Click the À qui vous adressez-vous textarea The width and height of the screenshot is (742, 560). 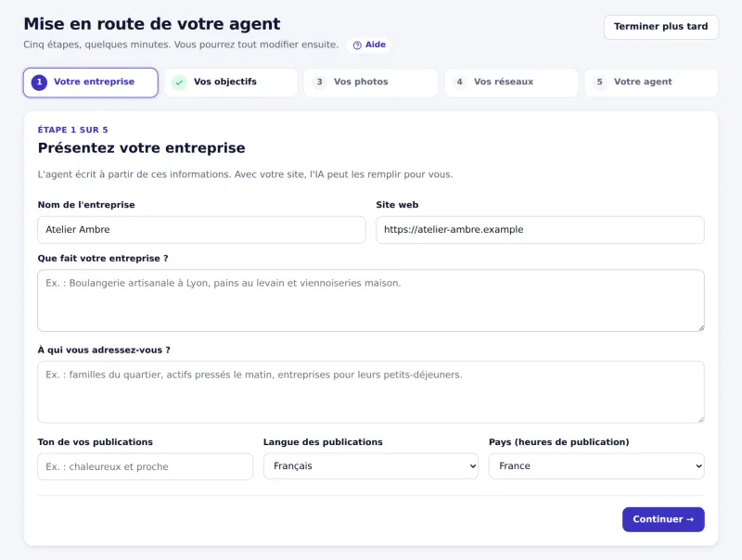[x=371, y=392]
